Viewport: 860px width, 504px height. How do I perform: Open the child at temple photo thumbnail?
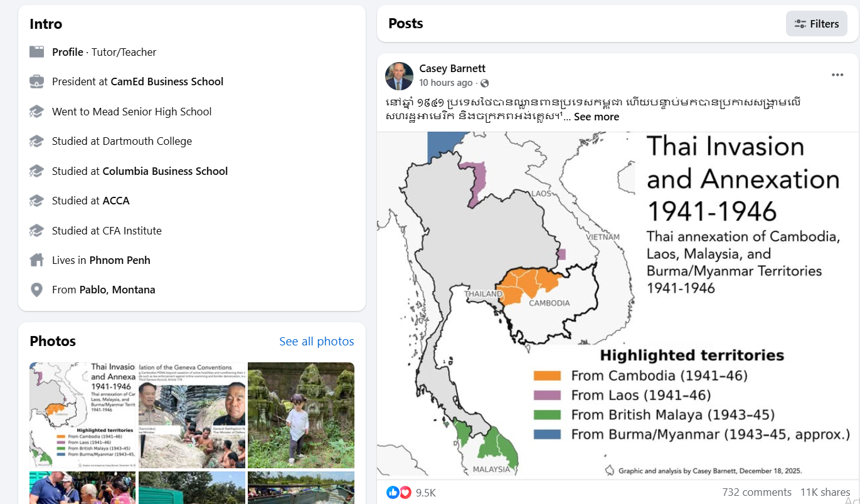coord(301,415)
